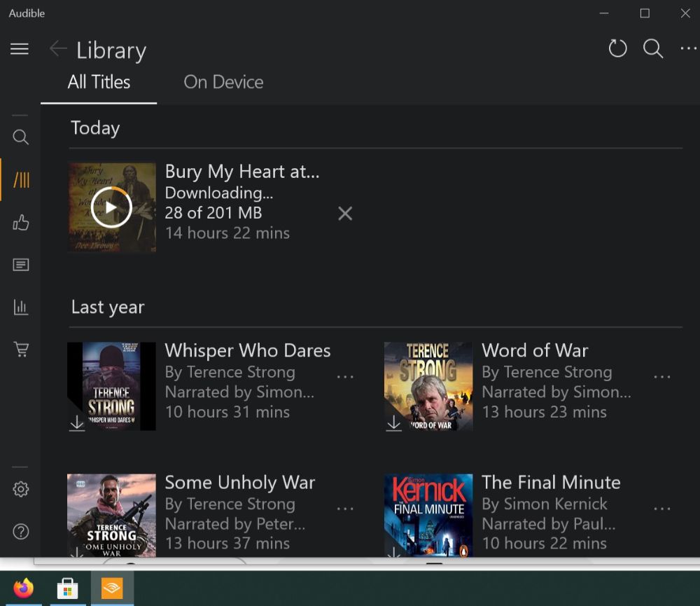Minimize the Audible window
Image resolution: width=700 pixels, height=606 pixels.
click(x=604, y=13)
